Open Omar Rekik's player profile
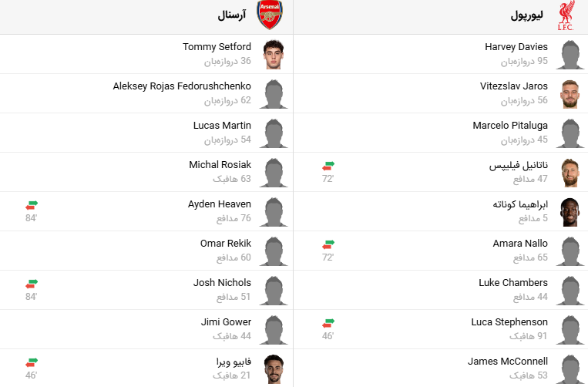Screen dimensions: 588x387 pos(225,244)
